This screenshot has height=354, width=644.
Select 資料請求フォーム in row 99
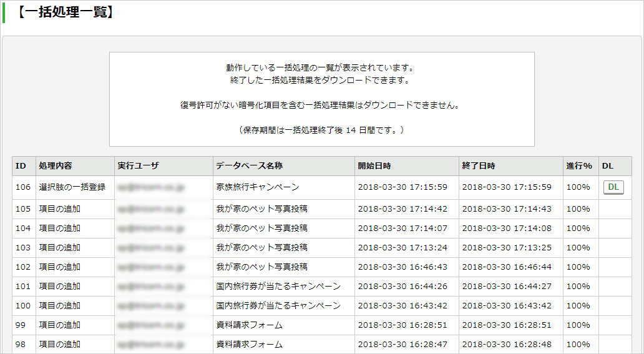(x=250, y=325)
